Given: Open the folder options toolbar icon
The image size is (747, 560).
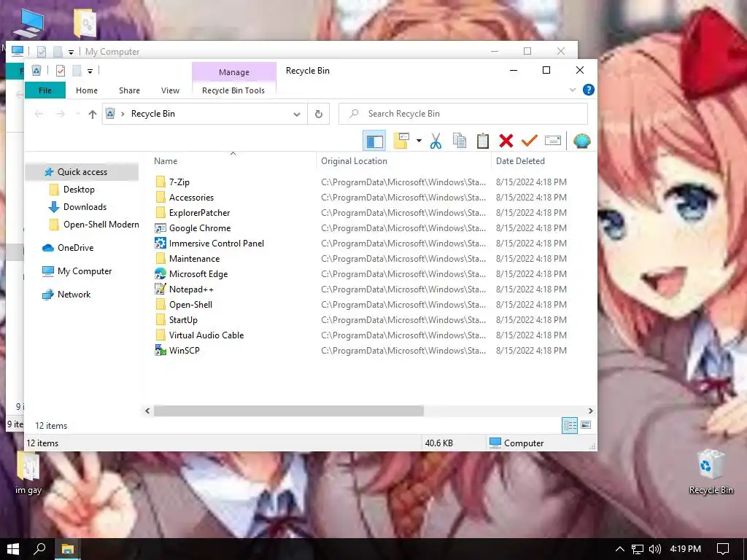Looking at the screenshot, I should pos(401,141).
